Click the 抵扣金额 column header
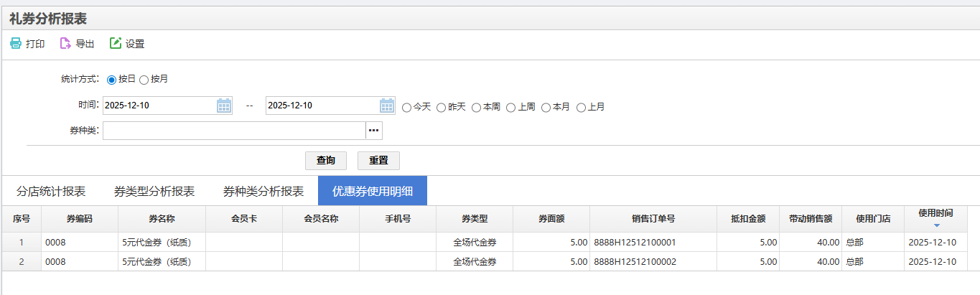Image resolution: width=980 pixels, height=295 pixels. 747,219
